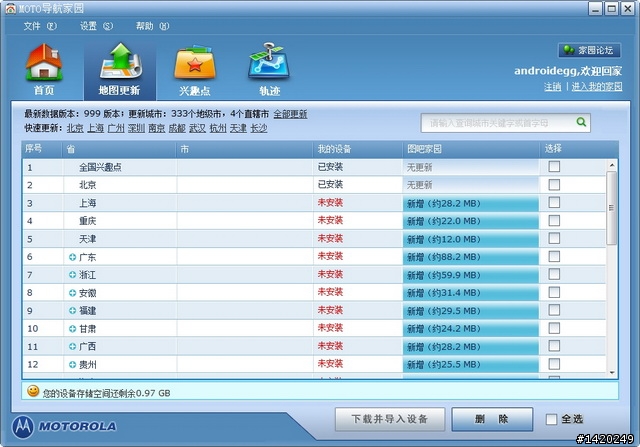The image size is (640, 447).
Task: Expand the 贵州 province row
Action: pyautogui.click(x=72, y=364)
